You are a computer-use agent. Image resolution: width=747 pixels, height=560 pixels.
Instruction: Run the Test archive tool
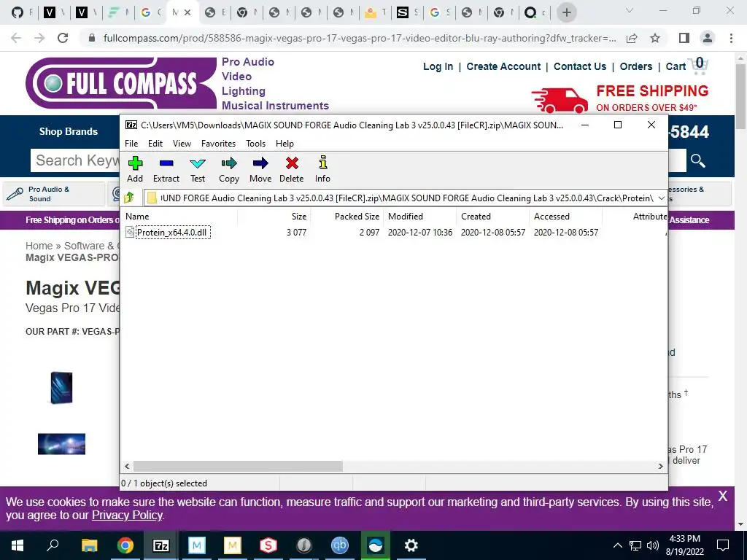pos(198,169)
